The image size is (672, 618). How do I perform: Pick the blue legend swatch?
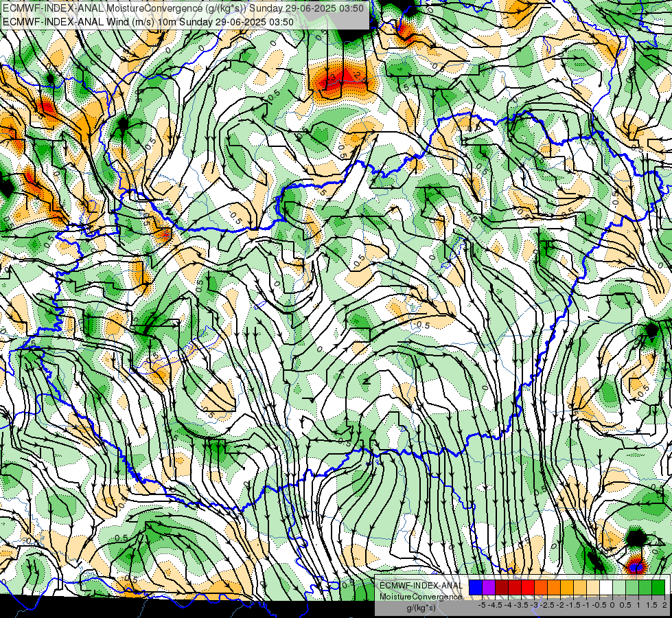tap(476, 588)
